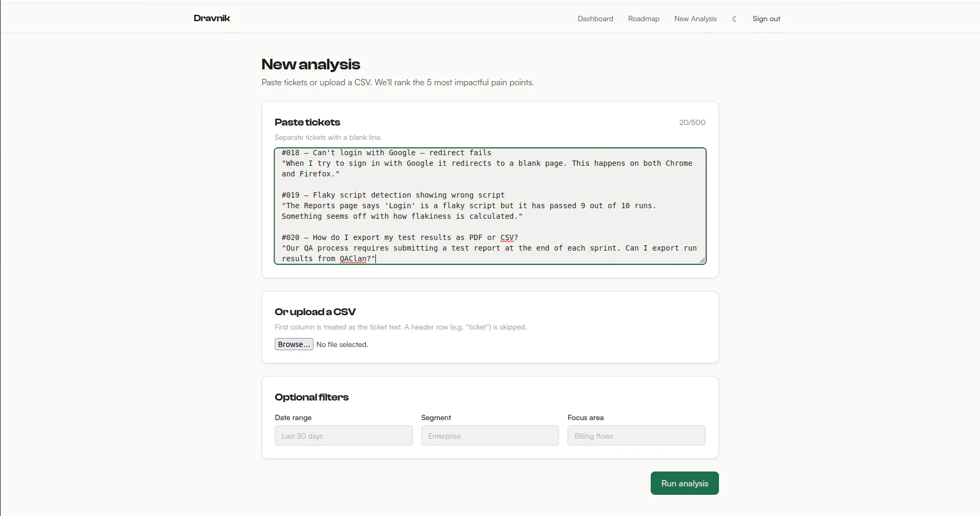Click the 'Focus area' label

pyautogui.click(x=586, y=417)
